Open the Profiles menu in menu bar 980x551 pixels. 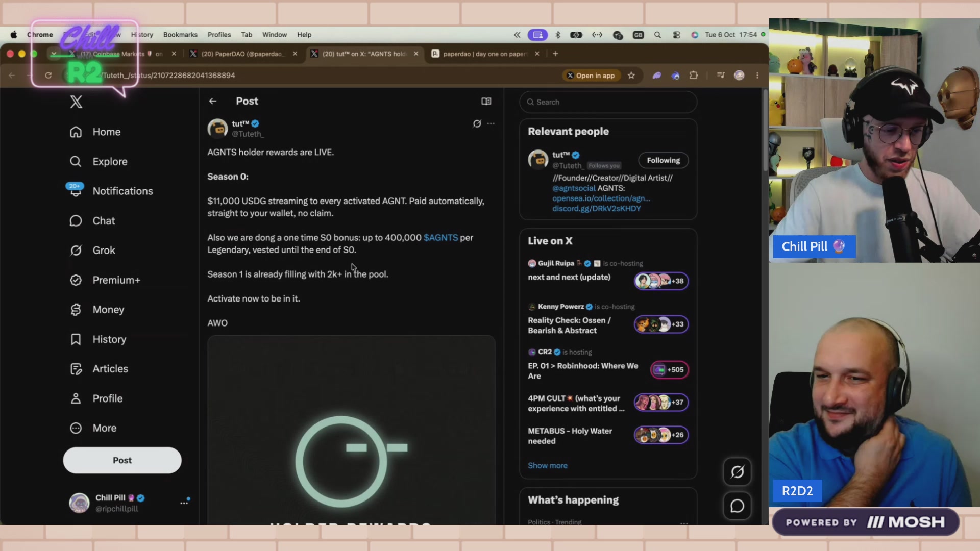(x=219, y=35)
